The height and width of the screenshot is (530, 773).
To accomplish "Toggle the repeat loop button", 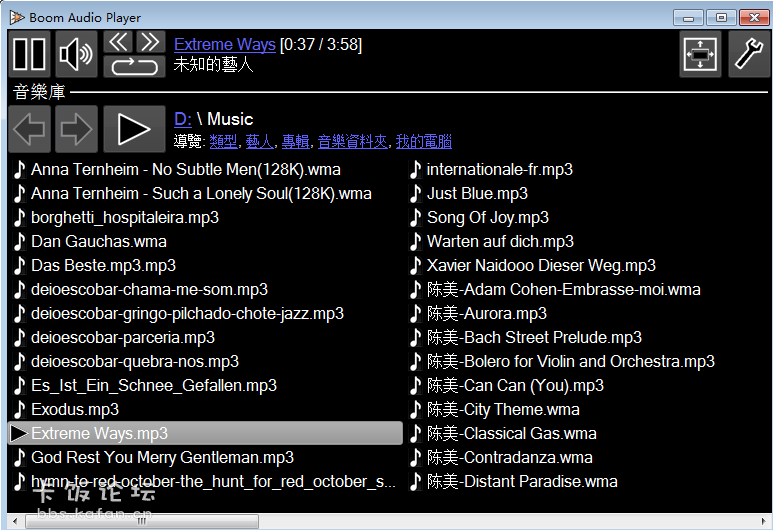I will [134, 67].
